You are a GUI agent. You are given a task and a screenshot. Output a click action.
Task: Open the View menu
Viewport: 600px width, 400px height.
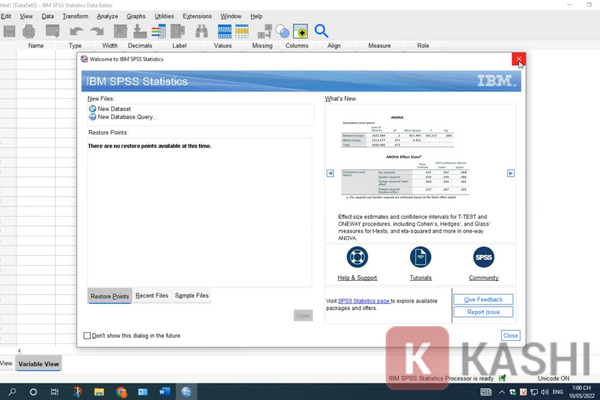[26, 16]
